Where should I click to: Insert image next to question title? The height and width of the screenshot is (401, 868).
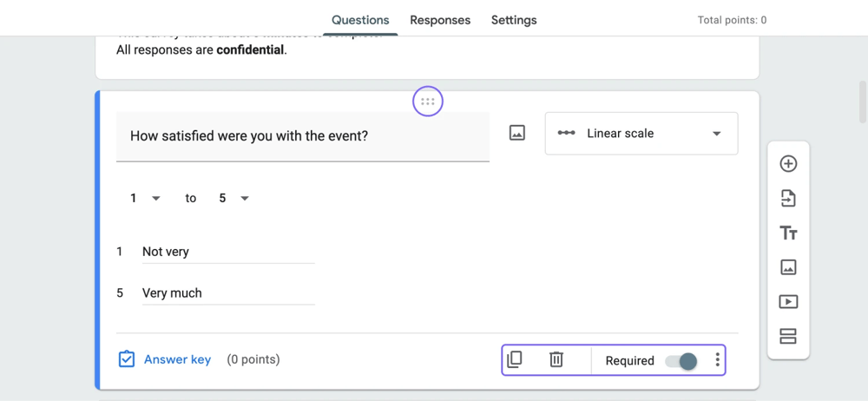pos(517,134)
